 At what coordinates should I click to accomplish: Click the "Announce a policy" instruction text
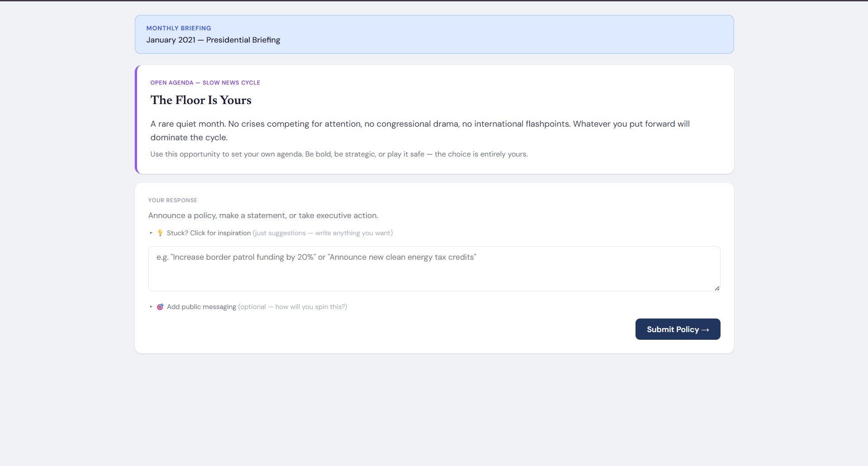tap(263, 215)
